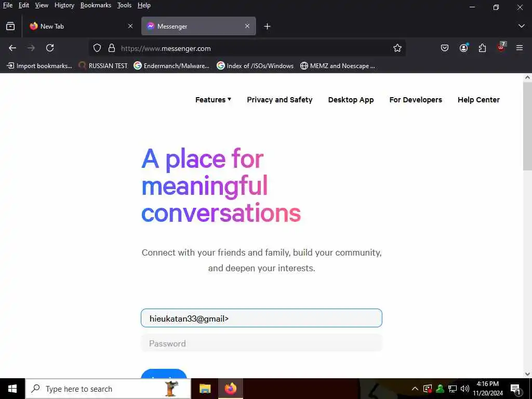Go back with the back arrow
This screenshot has width=532, height=399.
coord(12,48)
